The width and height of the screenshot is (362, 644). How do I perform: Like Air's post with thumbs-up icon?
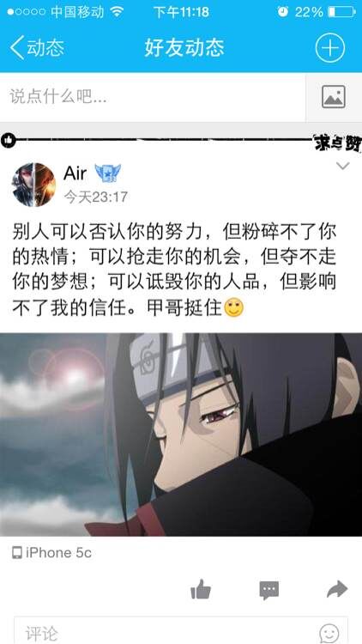pyautogui.click(x=201, y=590)
